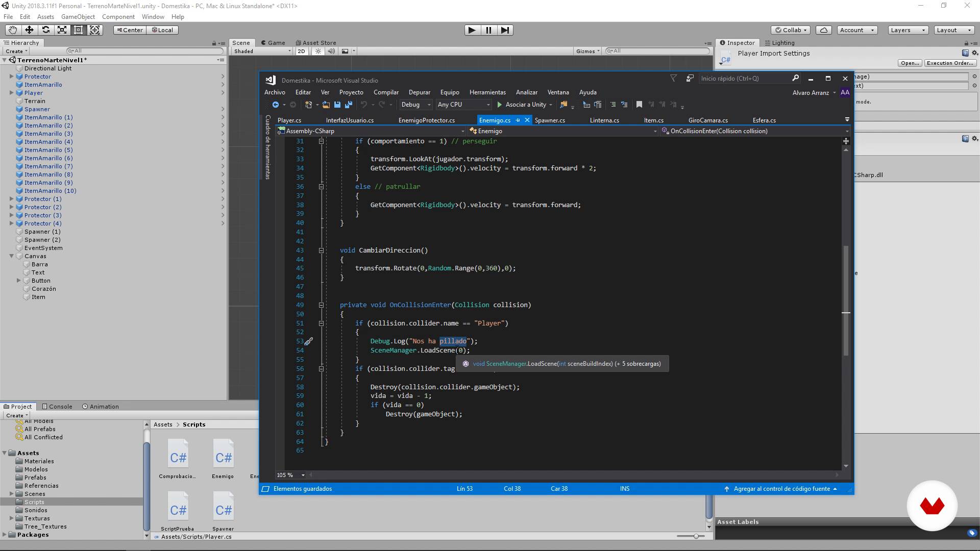The width and height of the screenshot is (980, 551).
Task: Open the Any CPU platform dropdown
Action: click(463, 105)
